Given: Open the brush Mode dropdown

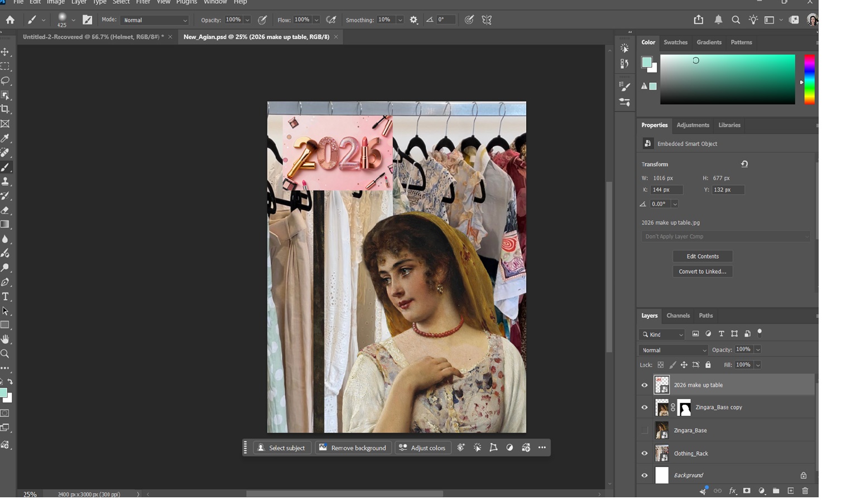Looking at the screenshot, I should (155, 20).
